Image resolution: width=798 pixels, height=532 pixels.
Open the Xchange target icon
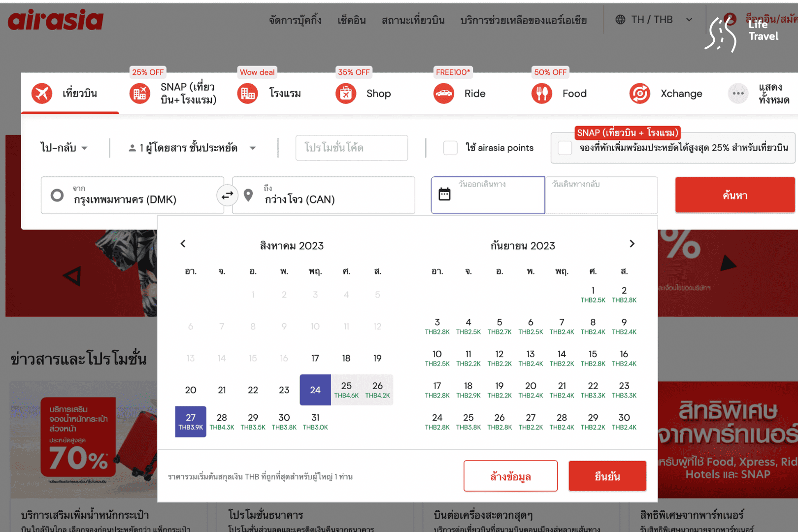tap(640, 94)
